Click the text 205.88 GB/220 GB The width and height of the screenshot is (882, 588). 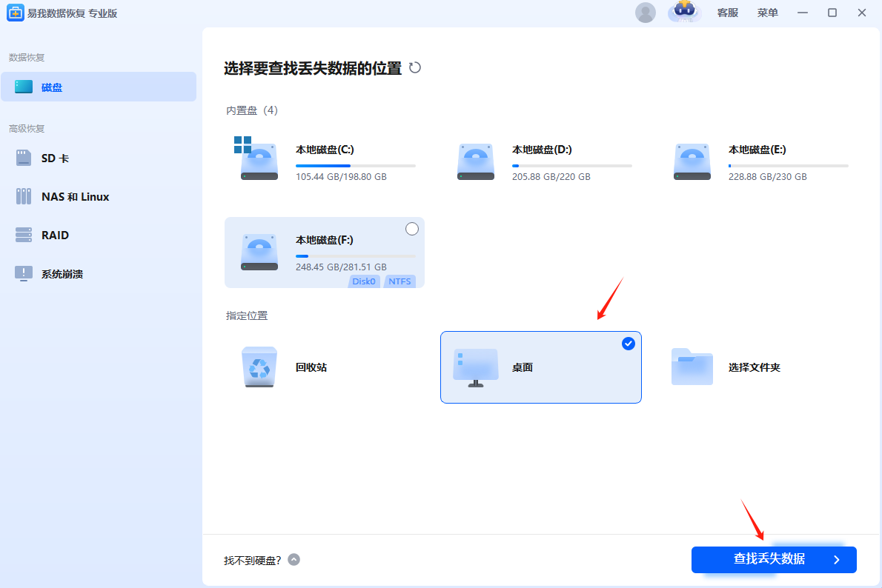point(551,176)
